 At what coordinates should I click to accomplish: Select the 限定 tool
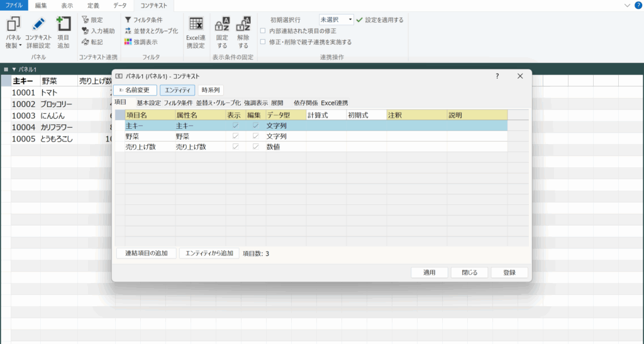coord(92,19)
